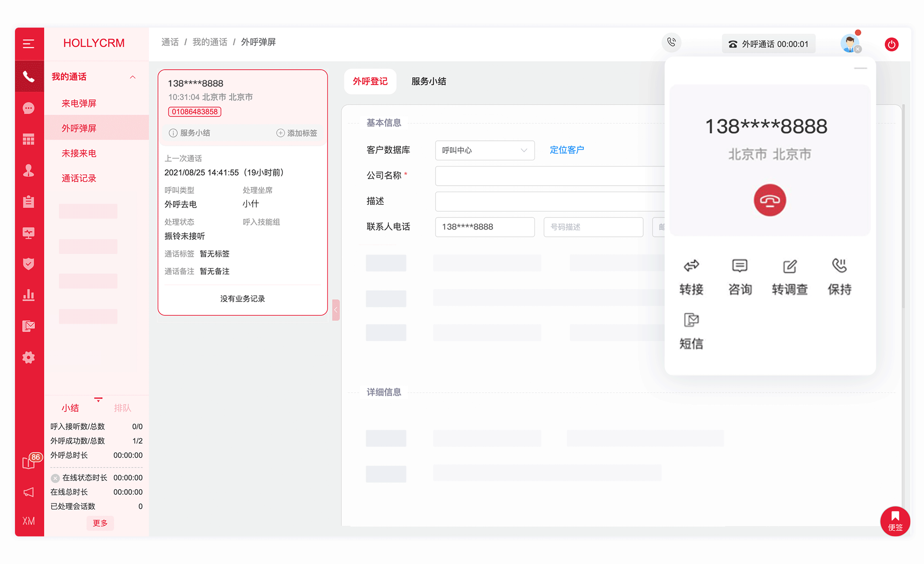The image size is (924, 564).
Task: Click the 转调查 survey transfer icon
Action: coord(790,266)
